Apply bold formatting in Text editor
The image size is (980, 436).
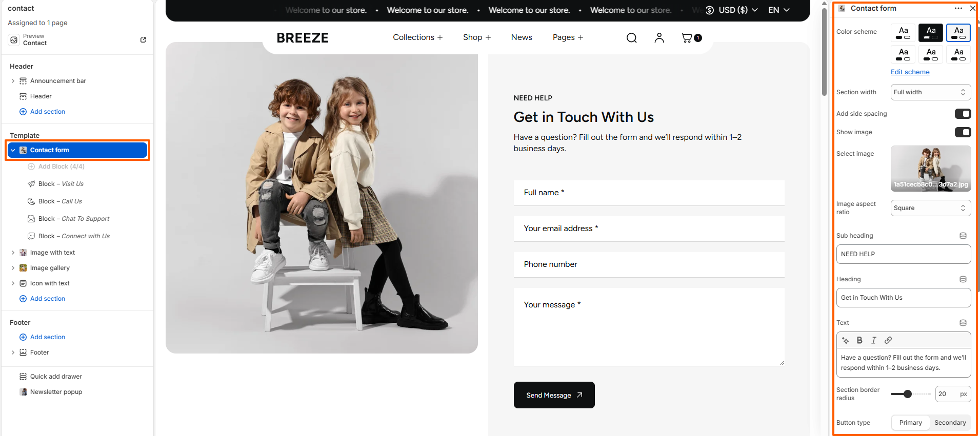point(859,340)
